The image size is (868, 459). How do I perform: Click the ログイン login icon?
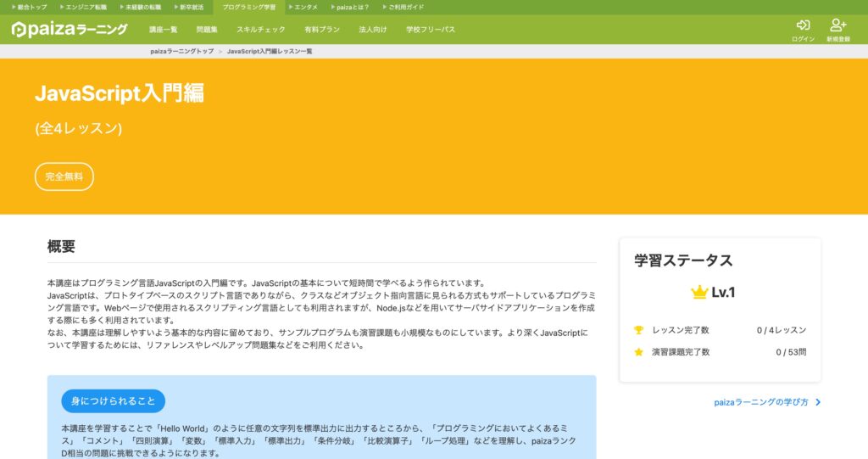[803, 25]
